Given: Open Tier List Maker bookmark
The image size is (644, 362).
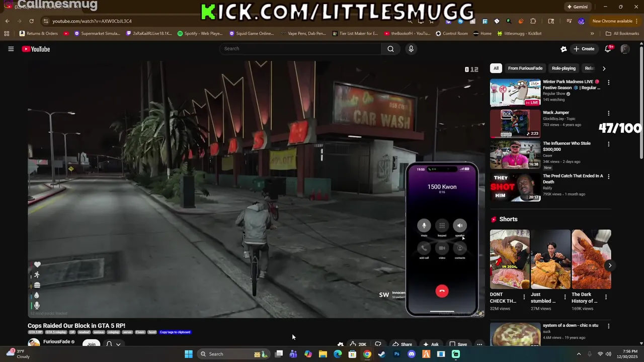Looking at the screenshot, I should pyautogui.click(x=355, y=34).
